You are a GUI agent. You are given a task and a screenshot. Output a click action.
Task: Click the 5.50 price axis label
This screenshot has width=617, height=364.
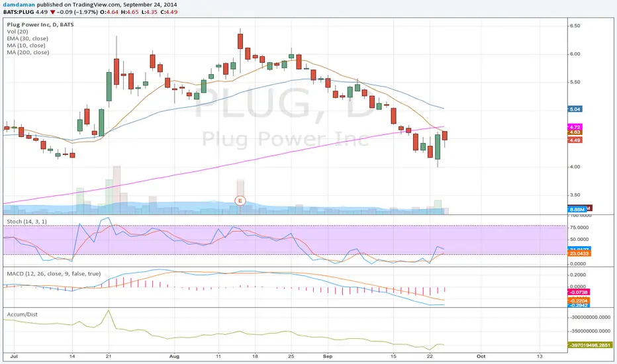coord(575,82)
